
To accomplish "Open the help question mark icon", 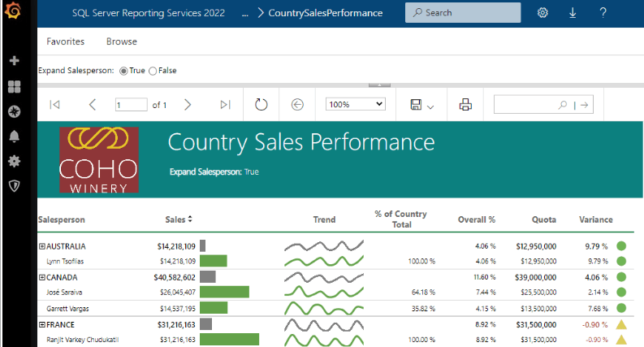I will (x=603, y=13).
